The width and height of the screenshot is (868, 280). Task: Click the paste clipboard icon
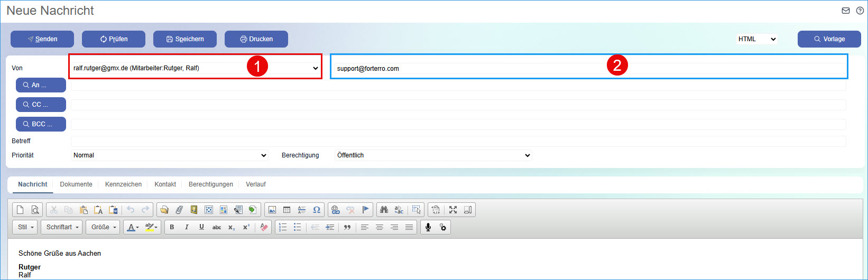tap(84, 210)
